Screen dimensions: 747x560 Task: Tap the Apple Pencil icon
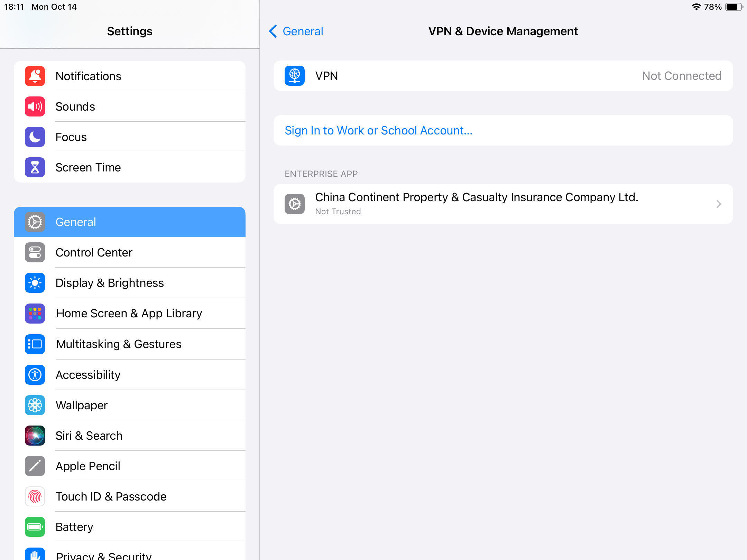[x=35, y=466]
